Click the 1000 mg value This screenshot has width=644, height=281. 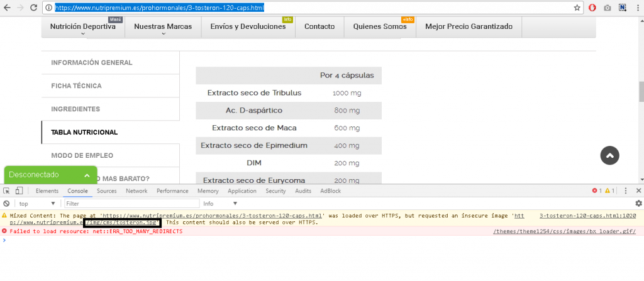[347, 93]
